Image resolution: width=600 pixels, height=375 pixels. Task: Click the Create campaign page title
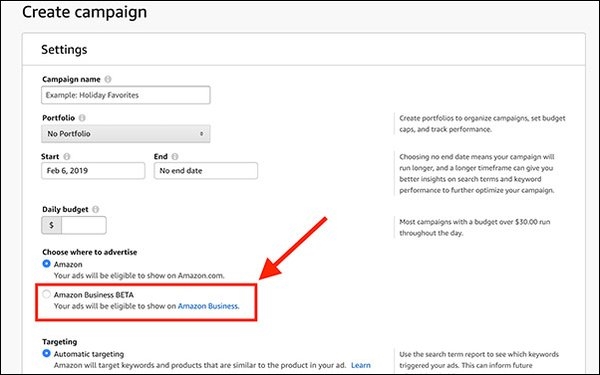(x=85, y=12)
